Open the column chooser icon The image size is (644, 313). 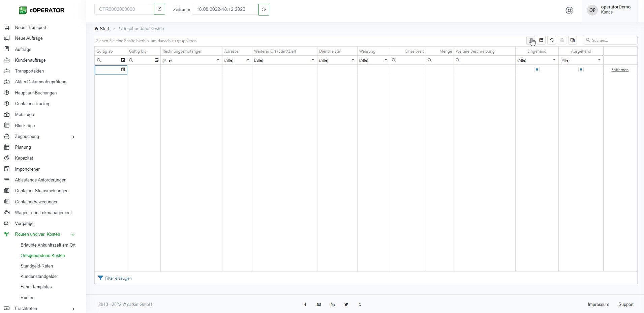pos(573,40)
